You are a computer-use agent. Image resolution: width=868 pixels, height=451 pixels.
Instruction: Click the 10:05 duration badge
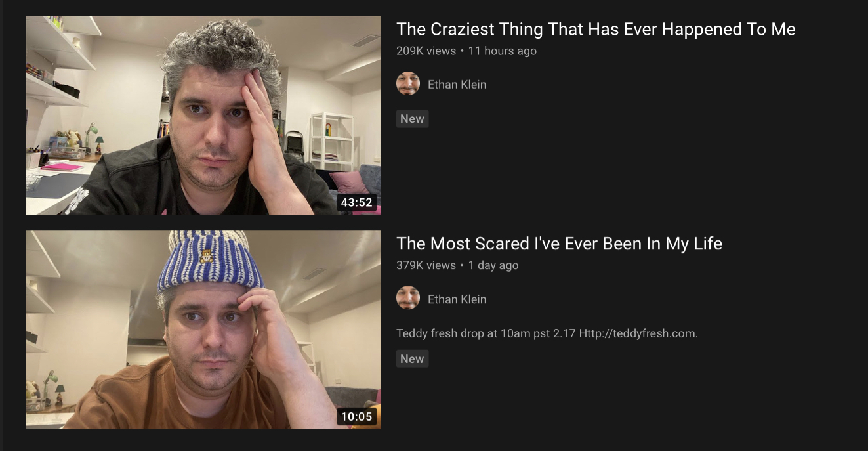357,416
